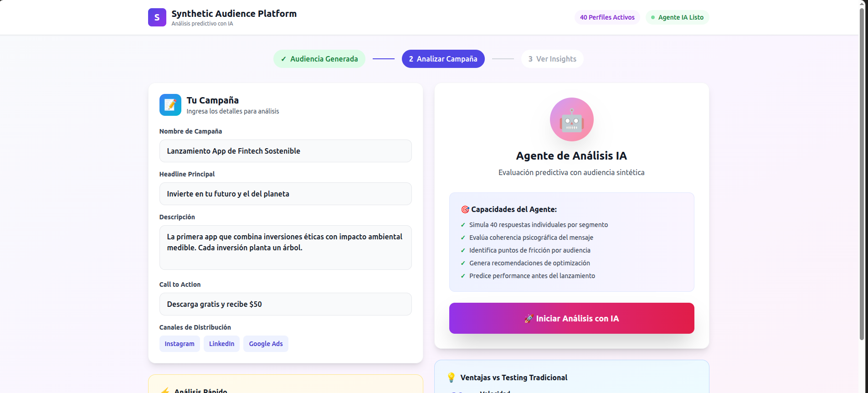Click the vertical page scrollbar
Viewport: 868px width, 393px height.
(x=862, y=173)
